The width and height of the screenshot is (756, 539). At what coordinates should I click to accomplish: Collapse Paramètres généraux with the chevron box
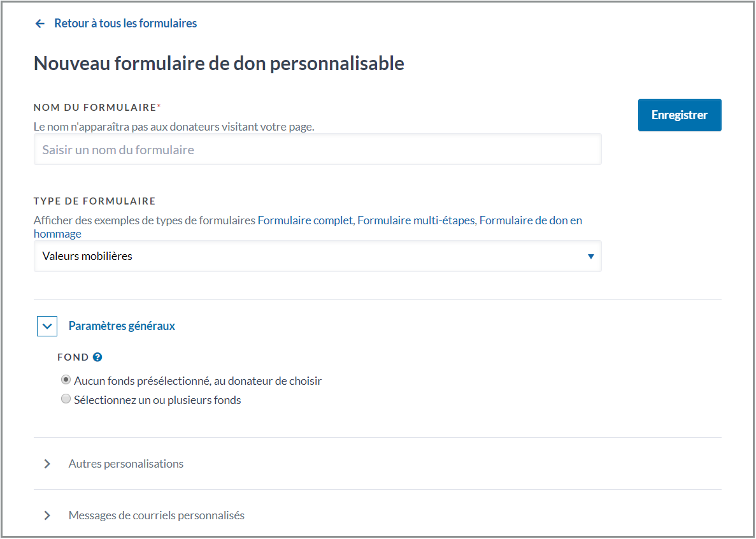[x=47, y=326]
